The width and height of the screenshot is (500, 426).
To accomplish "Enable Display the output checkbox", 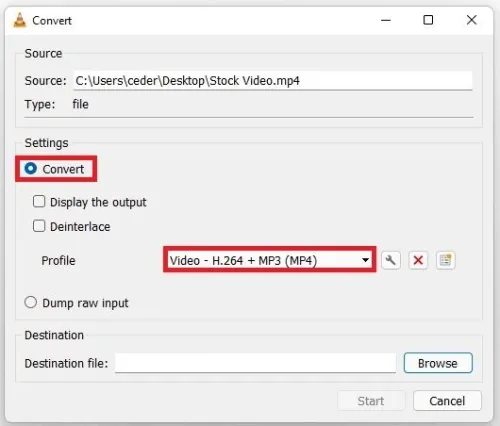I will coord(39,202).
